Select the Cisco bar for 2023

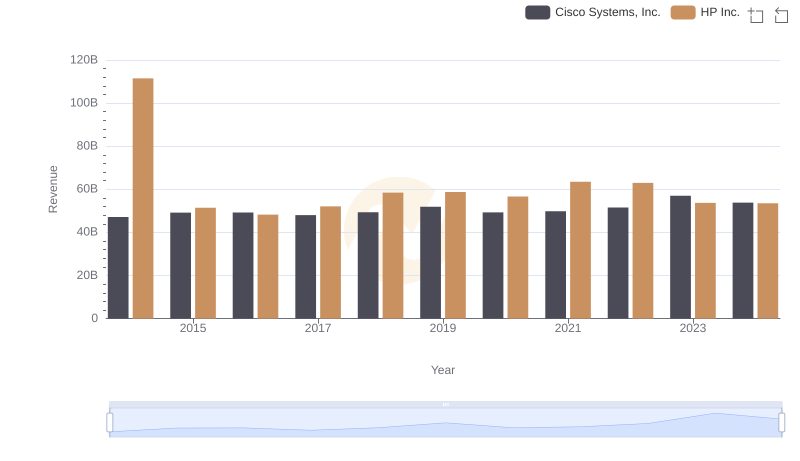click(x=681, y=257)
